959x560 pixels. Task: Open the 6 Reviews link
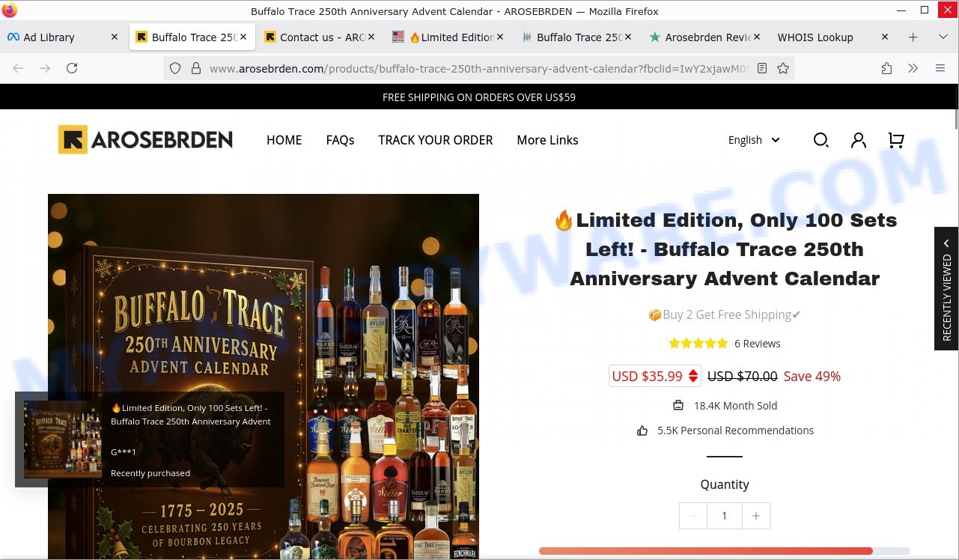tap(757, 344)
